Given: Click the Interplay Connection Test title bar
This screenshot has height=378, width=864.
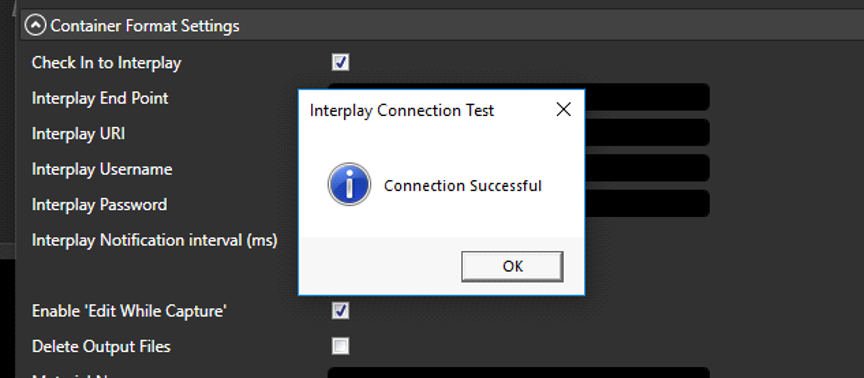Looking at the screenshot, I should [x=430, y=110].
